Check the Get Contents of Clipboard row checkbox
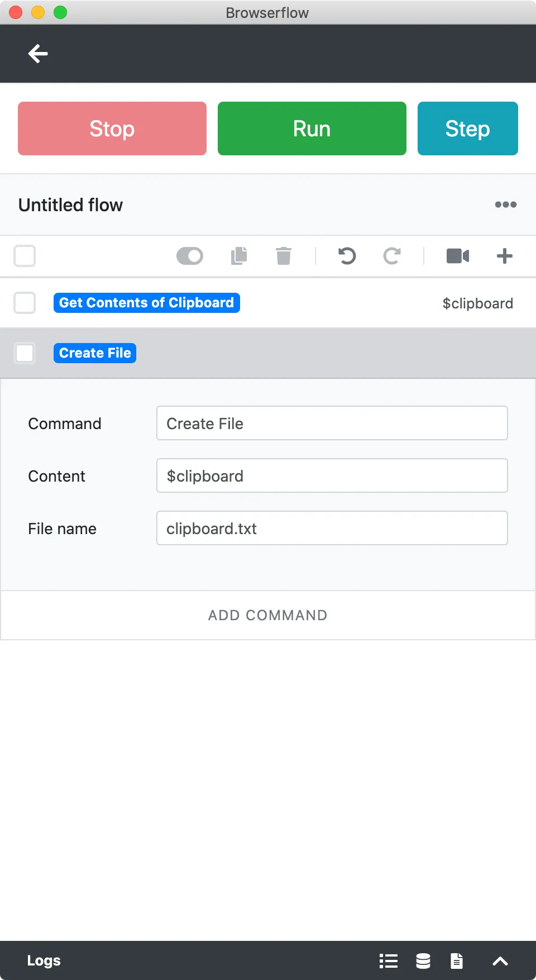Viewport: 536px width, 980px height. coord(25,303)
